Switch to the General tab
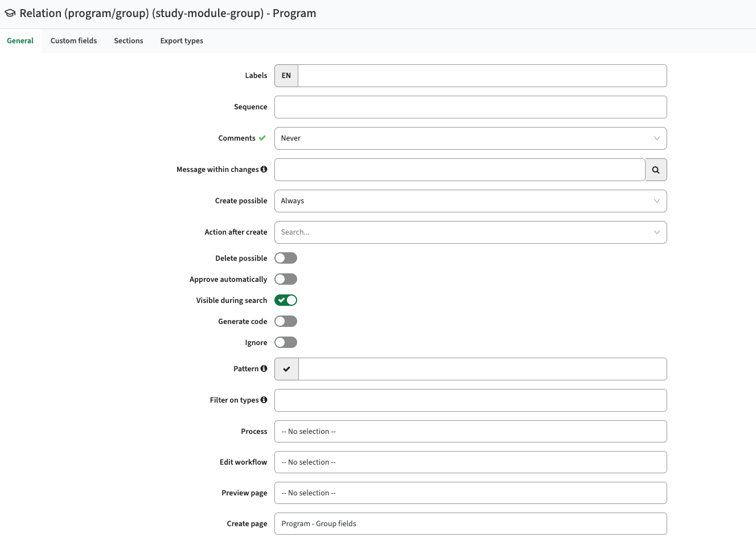 [20, 41]
